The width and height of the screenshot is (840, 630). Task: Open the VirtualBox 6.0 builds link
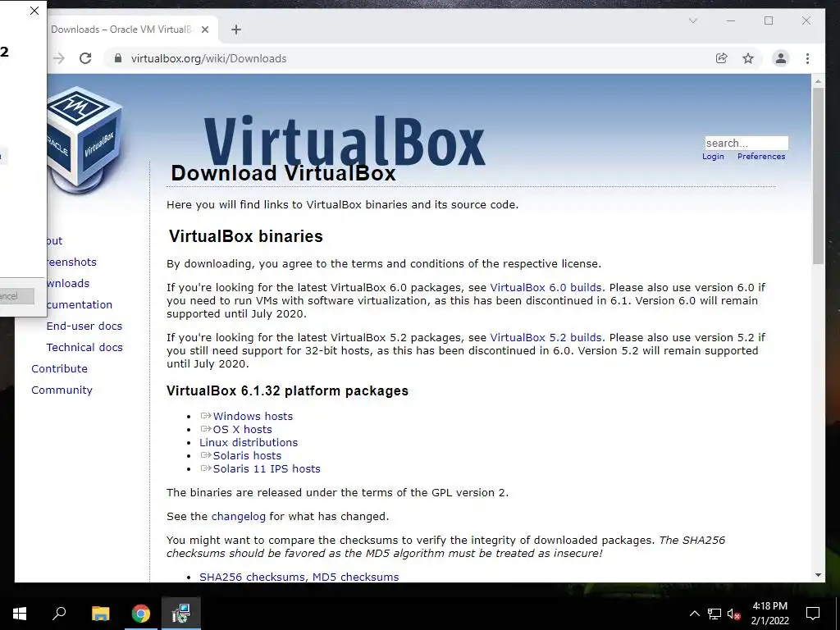click(x=546, y=288)
